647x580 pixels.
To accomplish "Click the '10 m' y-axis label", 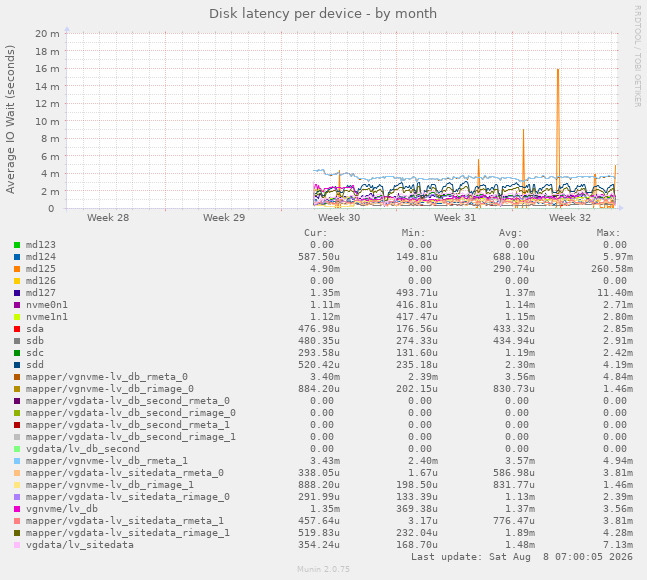I will 47,121.
